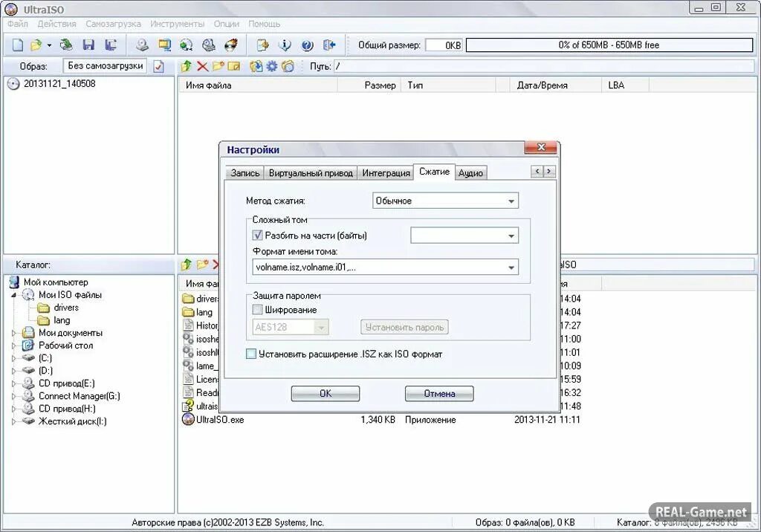Click the Make CD/DVD image icon
Image resolution: width=761 pixels, height=532 pixels.
(142, 45)
